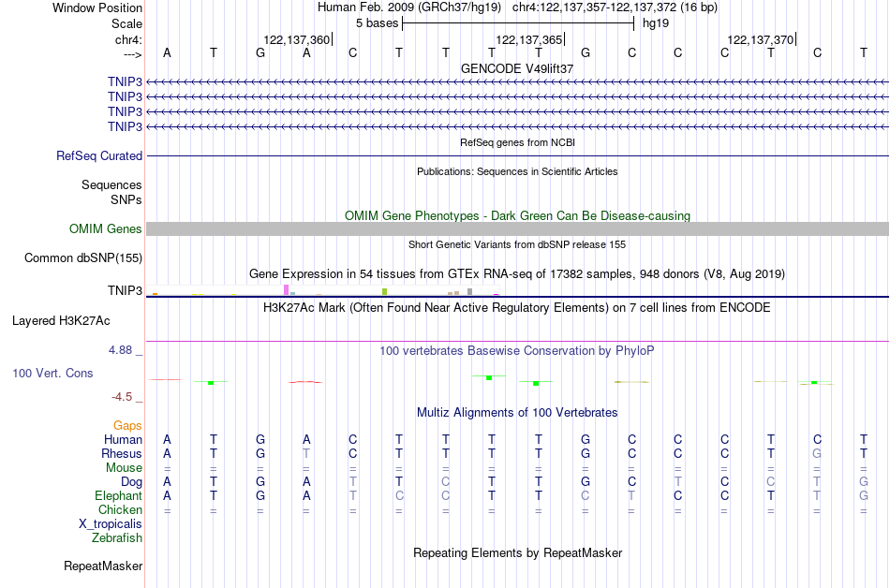Click Human Feb. 2009 (GRCh37/hg19) header text
Viewport: 890px width, 588px height.
409,7
